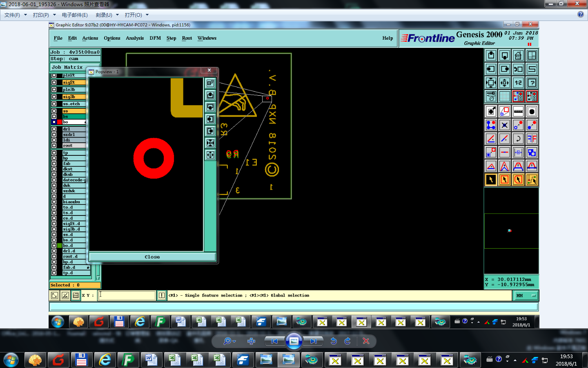Open the File menu in Graphic Editor
This screenshot has width=588, height=368.
coord(58,38)
